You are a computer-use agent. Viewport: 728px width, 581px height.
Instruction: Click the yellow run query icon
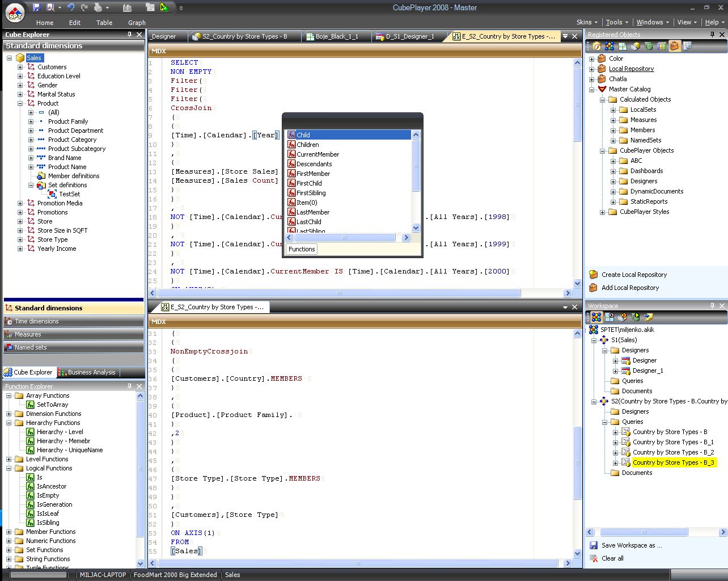[164, 7]
